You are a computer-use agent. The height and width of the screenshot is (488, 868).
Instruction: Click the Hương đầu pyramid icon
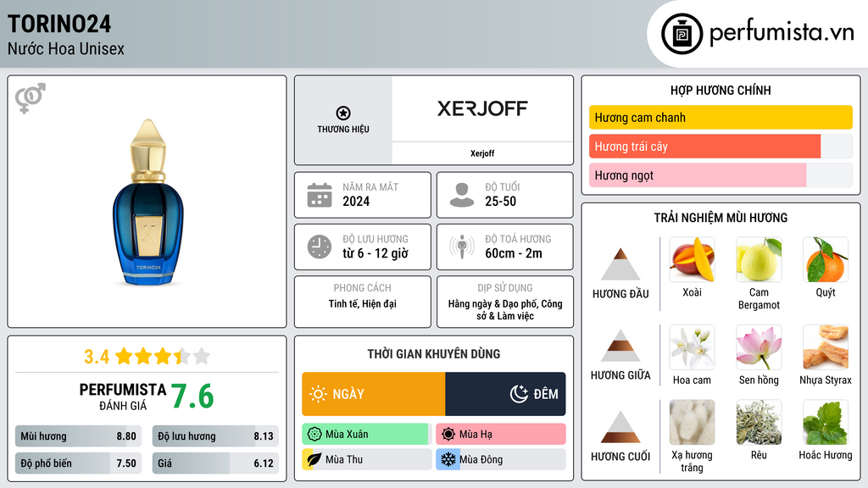[x=620, y=264]
